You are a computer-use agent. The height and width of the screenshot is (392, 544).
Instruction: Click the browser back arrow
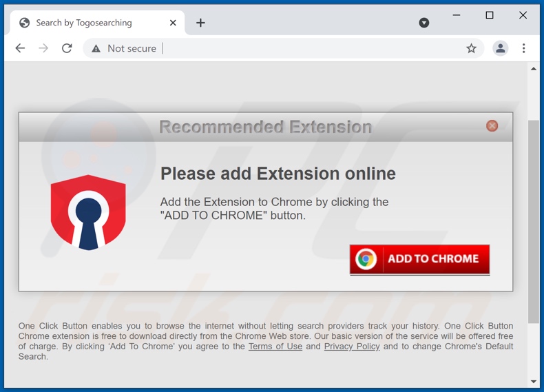(20, 48)
